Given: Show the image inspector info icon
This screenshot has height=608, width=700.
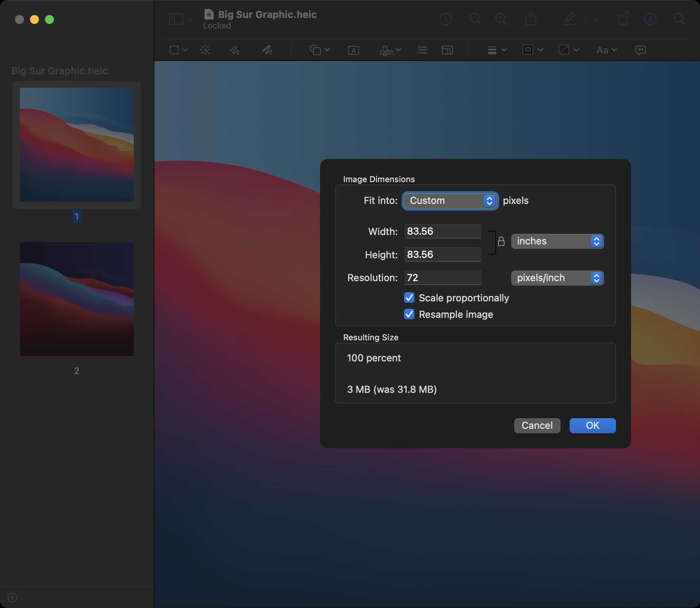Looking at the screenshot, I should pyautogui.click(x=446, y=19).
